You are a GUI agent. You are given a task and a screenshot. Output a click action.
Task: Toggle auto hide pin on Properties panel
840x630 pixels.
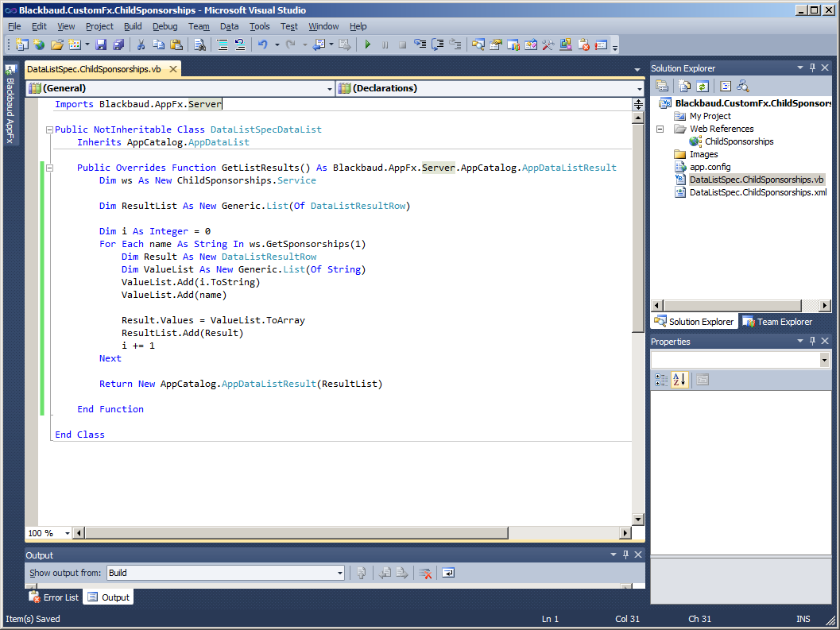pyautogui.click(x=812, y=342)
